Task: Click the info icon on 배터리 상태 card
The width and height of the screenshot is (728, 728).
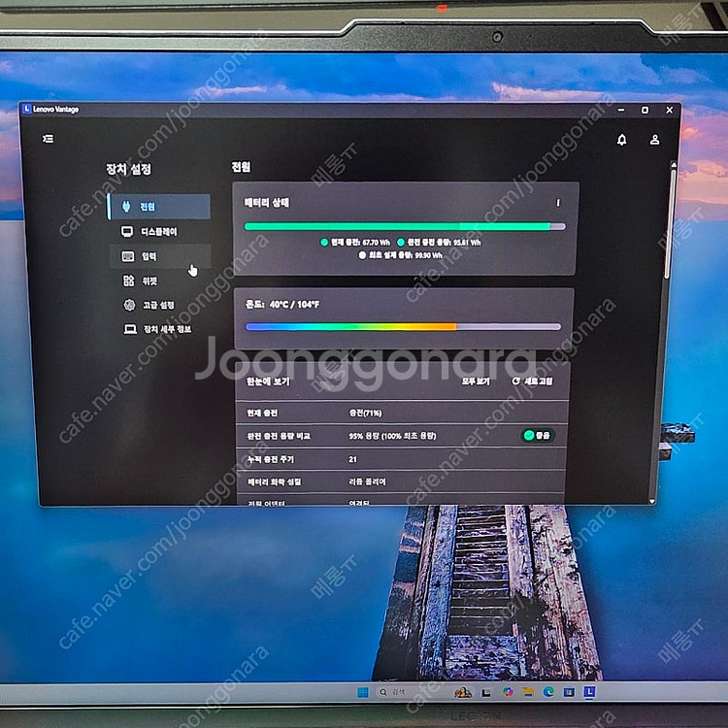Action: [557, 203]
